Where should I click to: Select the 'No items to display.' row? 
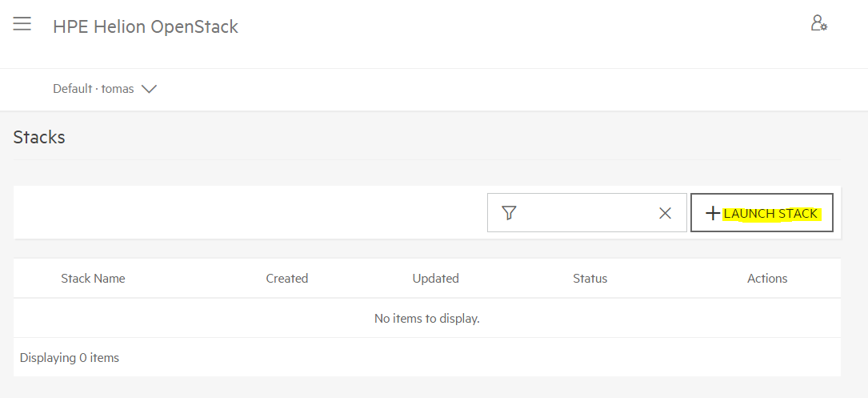click(x=427, y=318)
